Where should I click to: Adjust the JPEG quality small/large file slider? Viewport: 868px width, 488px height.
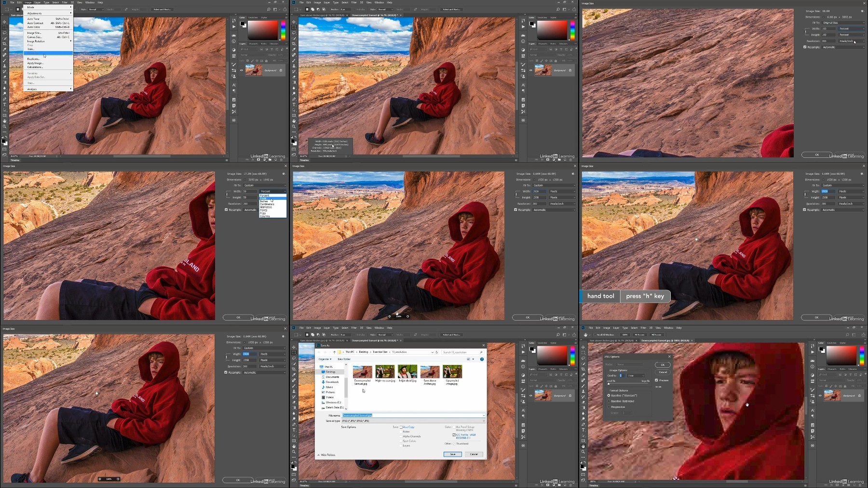pyautogui.click(x=628, y=384)
